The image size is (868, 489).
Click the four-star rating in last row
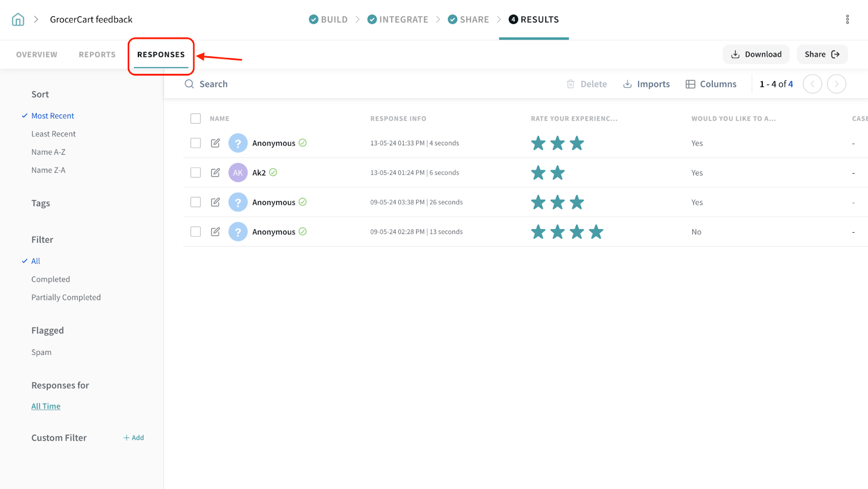pyautogui.click(x=567, y=232)
